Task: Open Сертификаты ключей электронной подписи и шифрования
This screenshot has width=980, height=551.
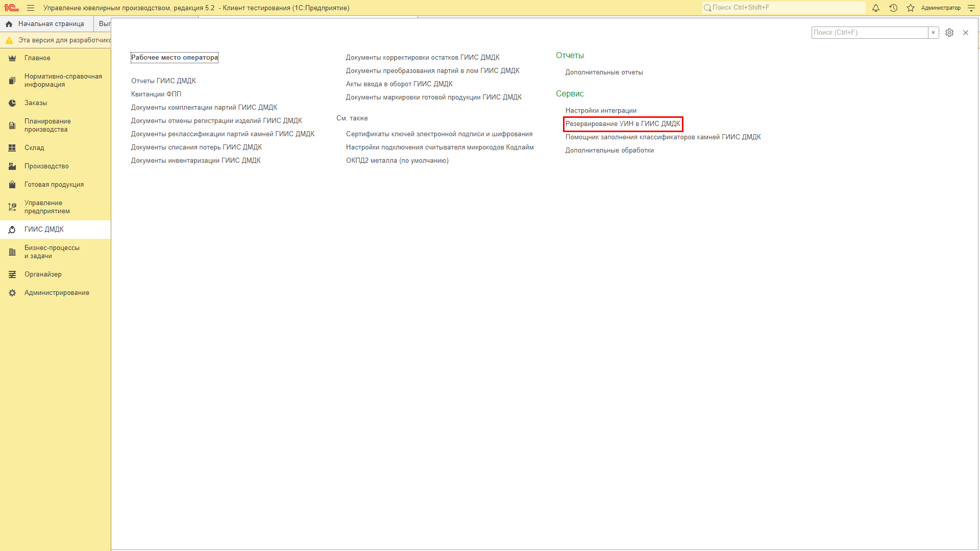Action: click(439, 134)
